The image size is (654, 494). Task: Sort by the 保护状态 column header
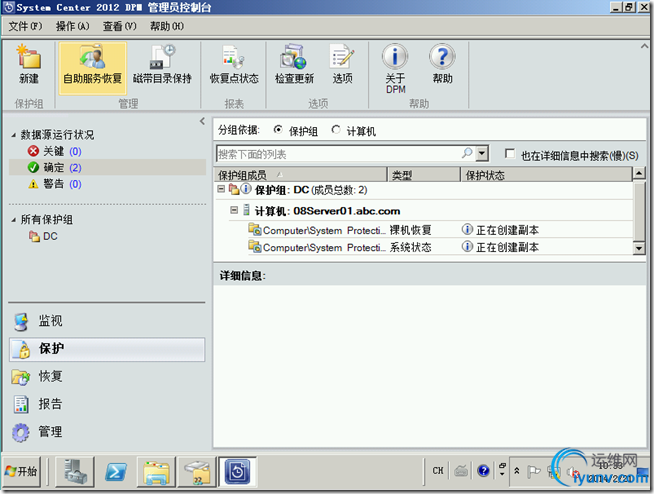[546, 175]
